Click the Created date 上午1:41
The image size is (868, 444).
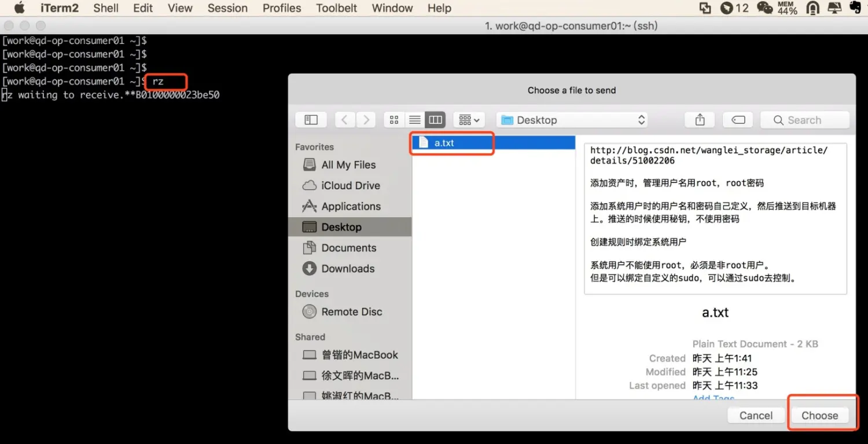click(x=722, y=358)
